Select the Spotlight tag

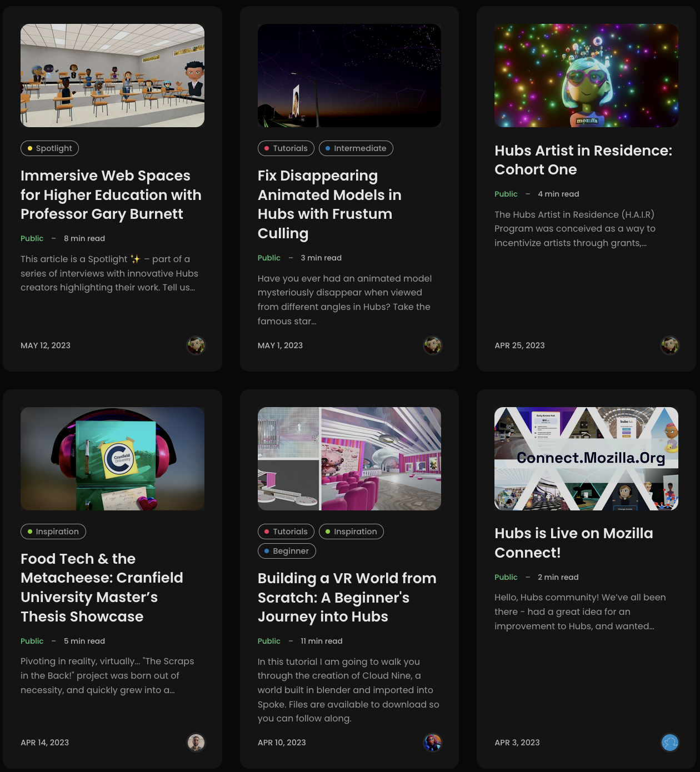click(49, 148)
